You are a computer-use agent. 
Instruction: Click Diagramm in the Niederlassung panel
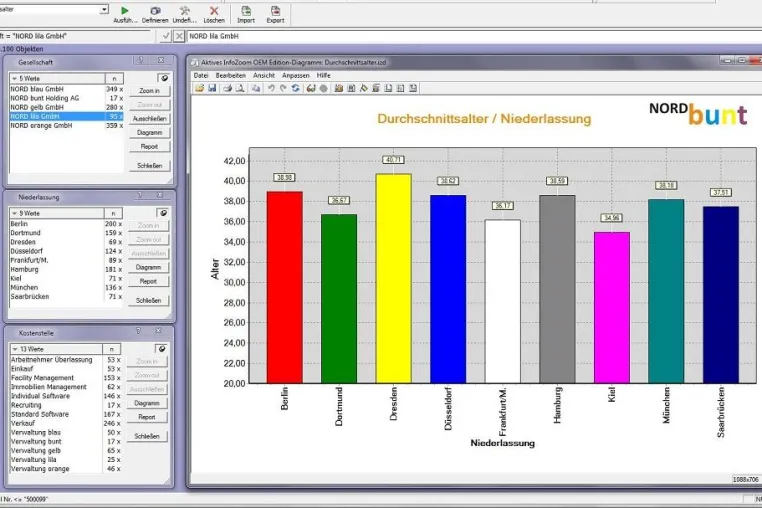(x=148, y=267)
